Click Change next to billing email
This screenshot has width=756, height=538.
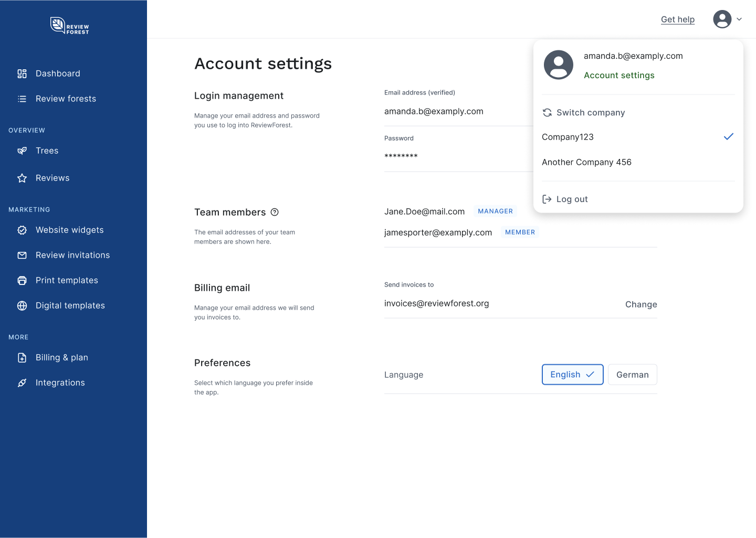click(640, 304)
